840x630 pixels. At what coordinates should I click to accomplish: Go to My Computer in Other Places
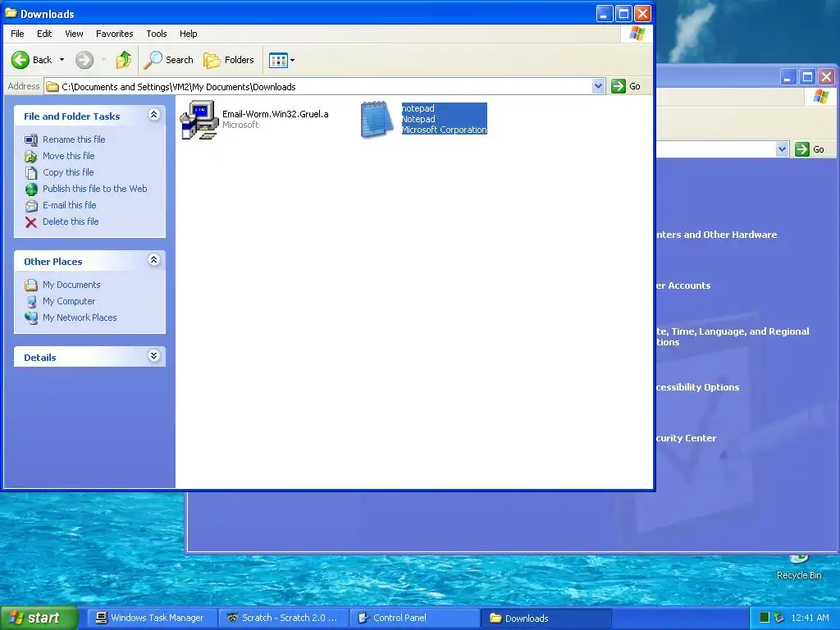[x=69, y=301]
